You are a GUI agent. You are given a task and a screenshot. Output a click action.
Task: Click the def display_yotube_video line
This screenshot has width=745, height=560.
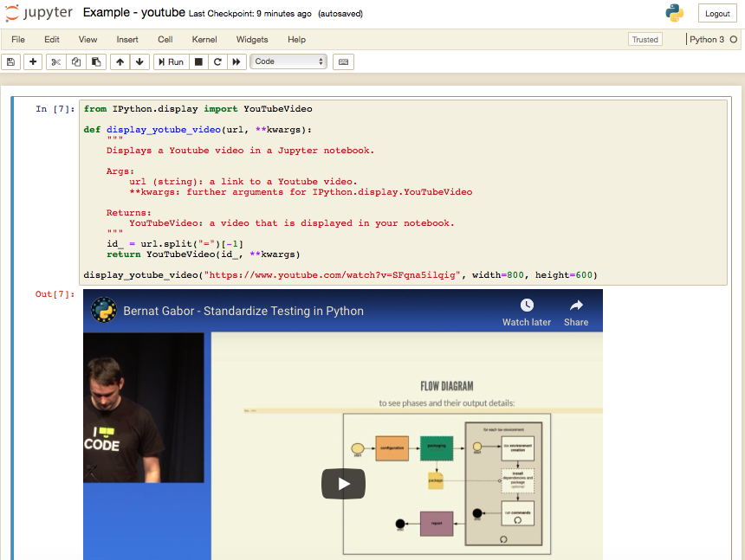tap(198, 130)
